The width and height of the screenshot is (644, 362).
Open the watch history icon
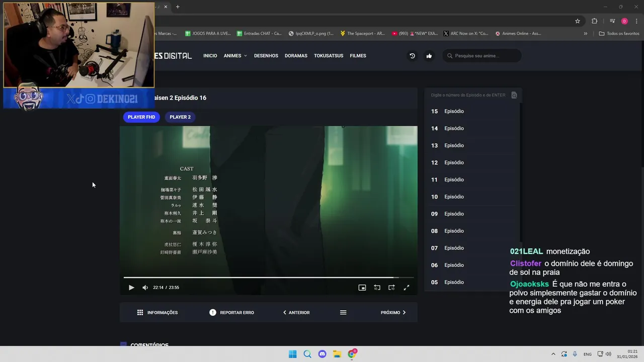pyautogui.click(x=412, y=56)
